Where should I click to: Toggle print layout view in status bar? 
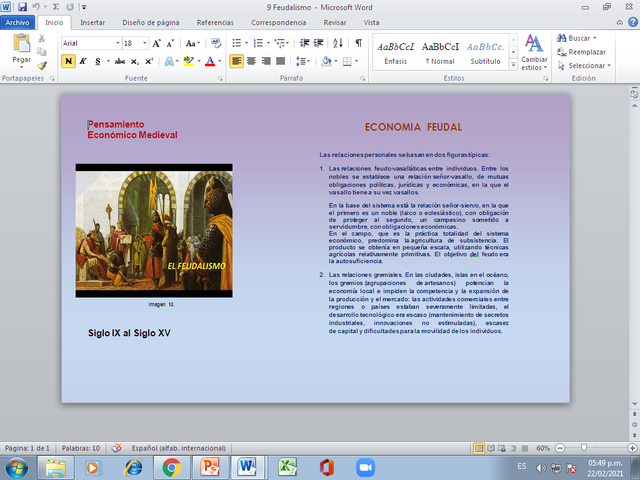479,448
